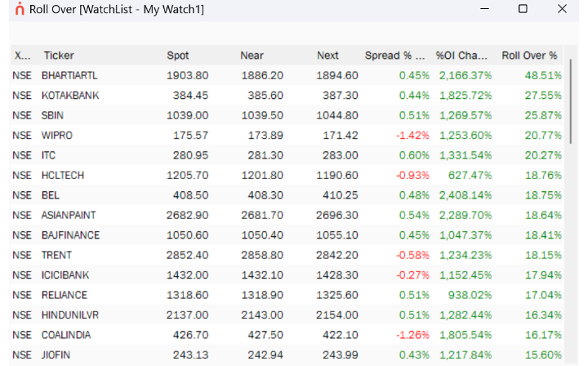Sort by Roll Over % column header
The height and width of the screenshot is (366, 588).
(529, 56)
